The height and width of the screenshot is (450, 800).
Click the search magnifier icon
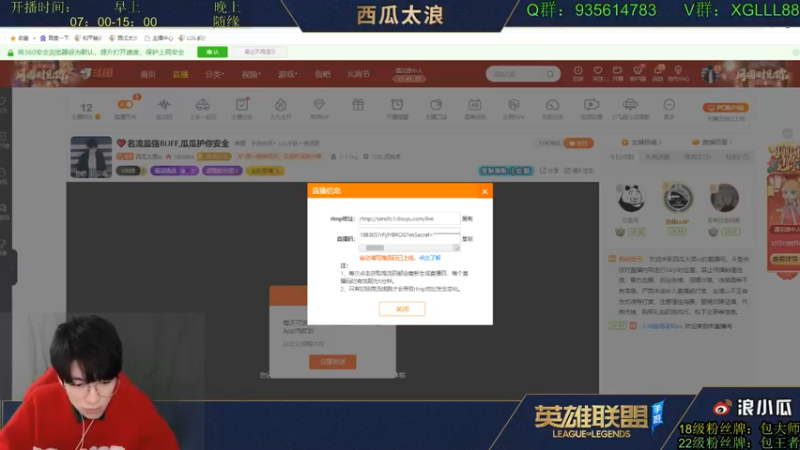pyautogui.click(x=551, y=74)
